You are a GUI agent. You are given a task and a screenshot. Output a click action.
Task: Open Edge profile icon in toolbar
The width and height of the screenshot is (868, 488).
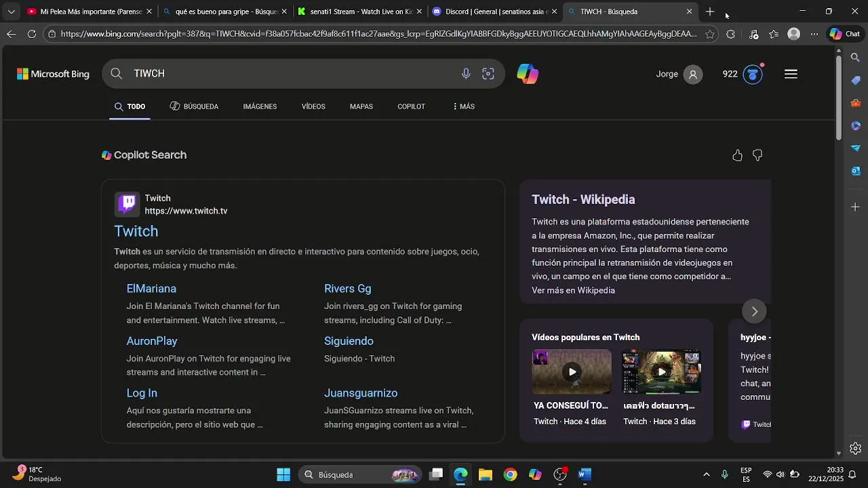coord(794,34)
